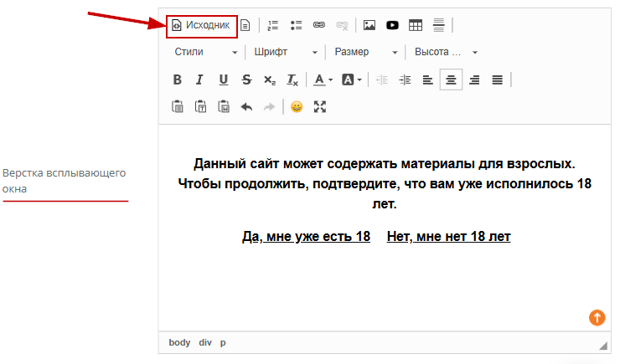The width and height of the screenshot is (620, 364).
Task: Insert a table
Action: pyautogui.click(x=416, y=26)
